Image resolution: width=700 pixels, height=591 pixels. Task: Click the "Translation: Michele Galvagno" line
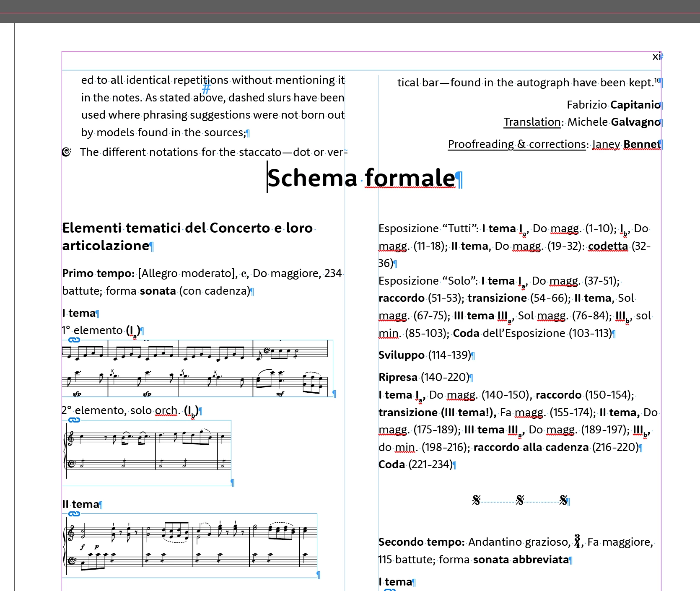582,122
